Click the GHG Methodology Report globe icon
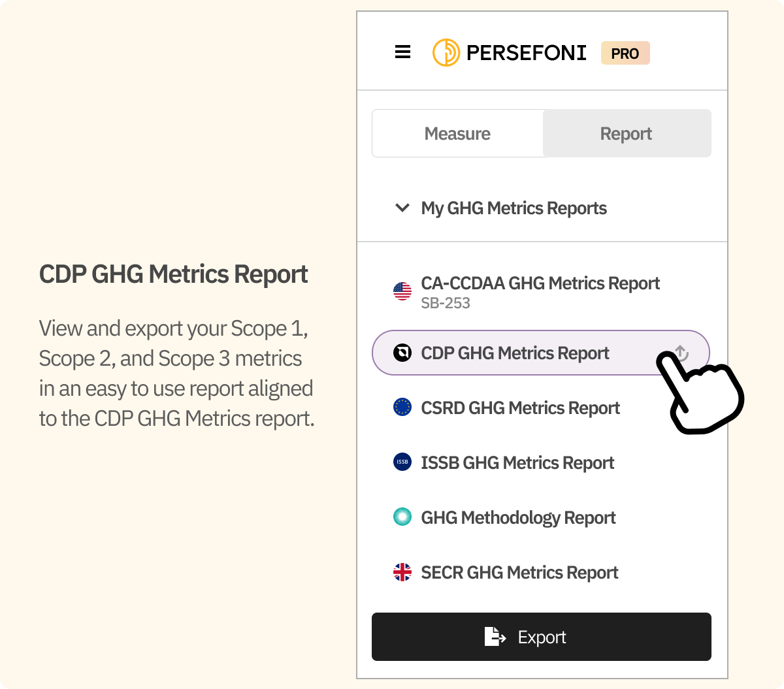 point(402,517)
